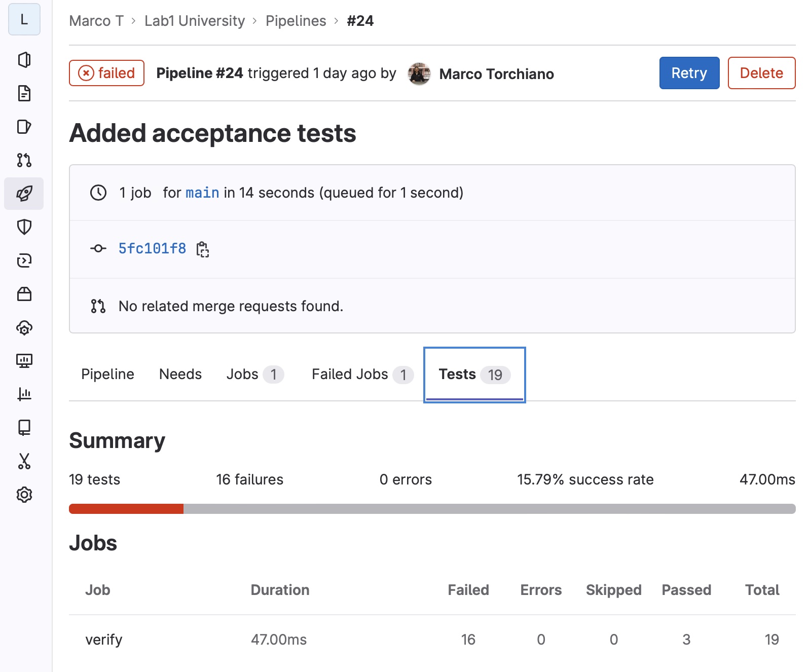Open project Settings gear icon
Viewport: 809px width, 672px height.
pos(24,495)
